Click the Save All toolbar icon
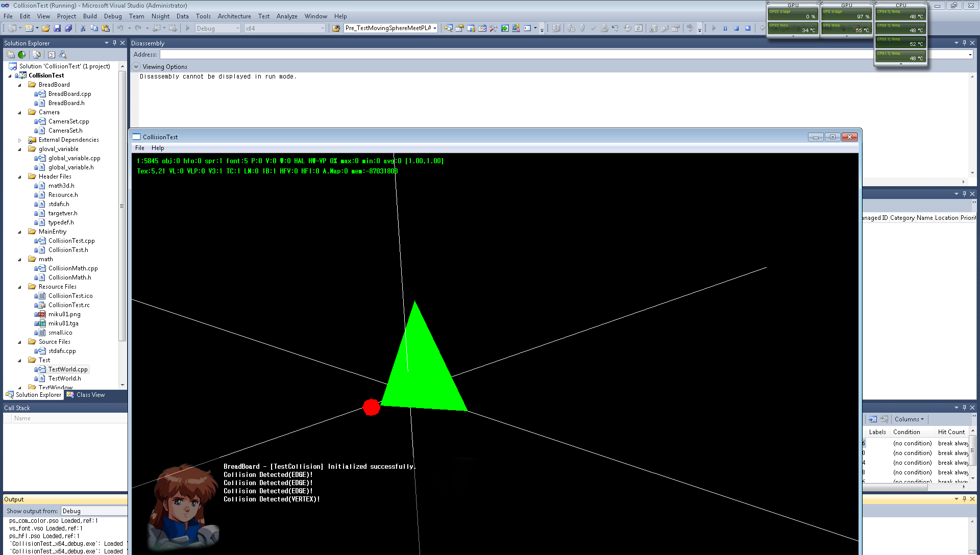 [68, 28]
